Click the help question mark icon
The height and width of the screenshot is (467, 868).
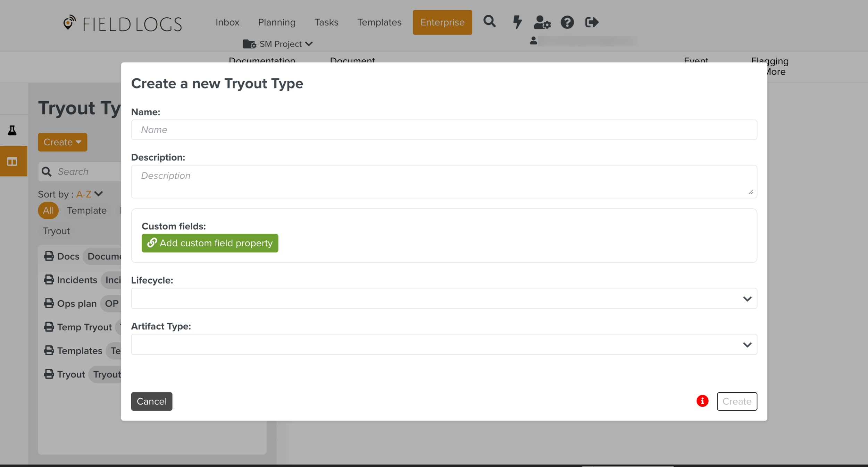pos(567,23)
